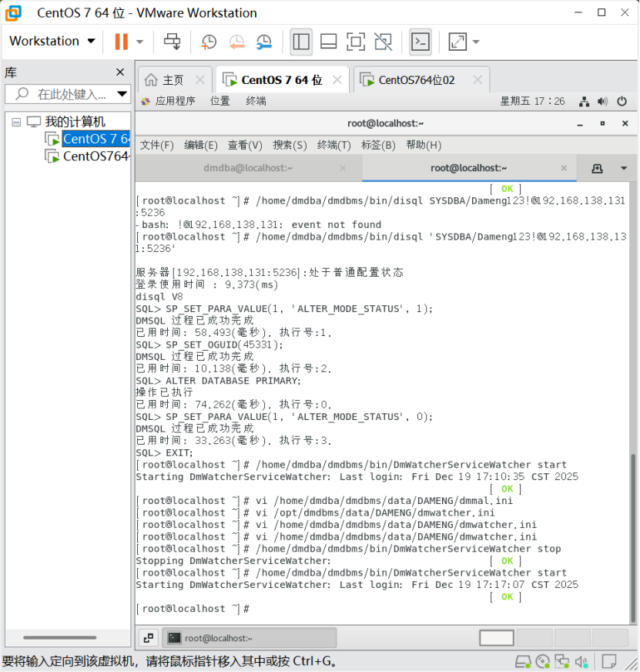Click the guest volume speaker icon
Viewport: 640px width, 672px height.
pos(603,102)
